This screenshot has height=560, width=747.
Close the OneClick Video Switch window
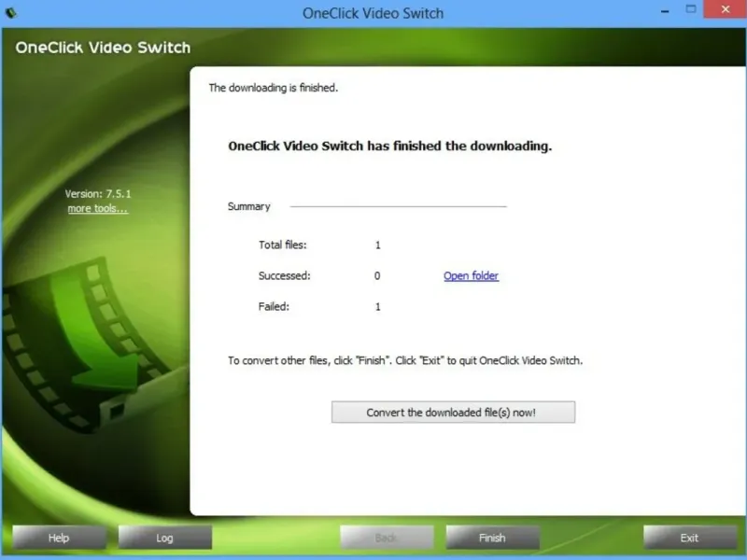coord(726,9)
